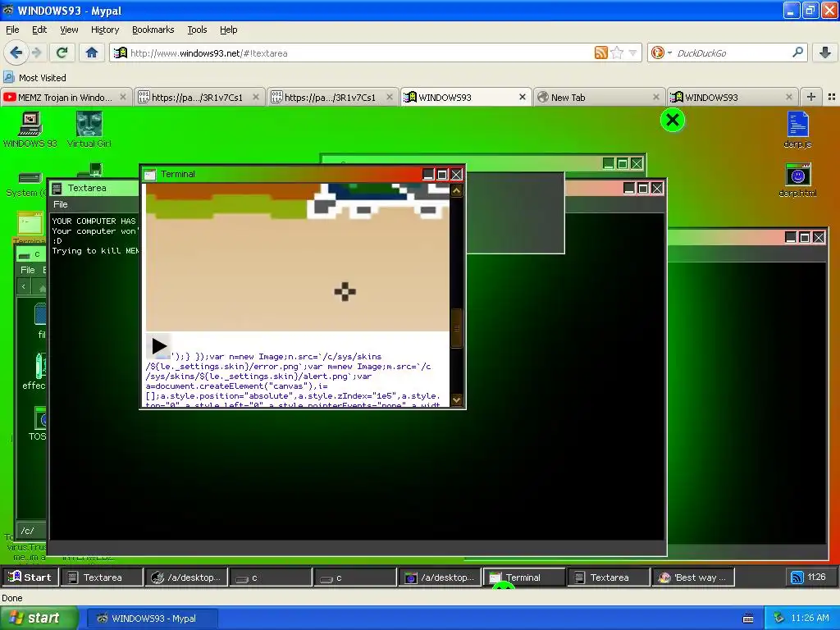
Task: Click the green circle X icon
Action: point(673,120)
